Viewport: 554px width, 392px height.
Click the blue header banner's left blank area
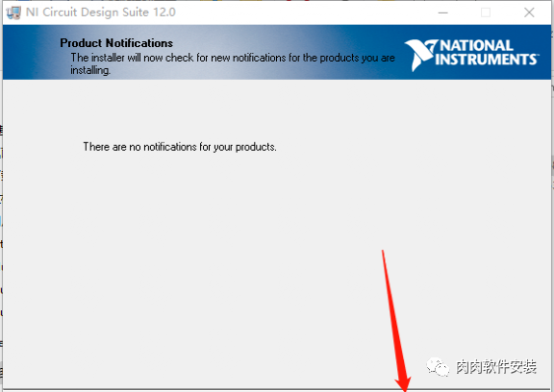[x=30, y=52]
